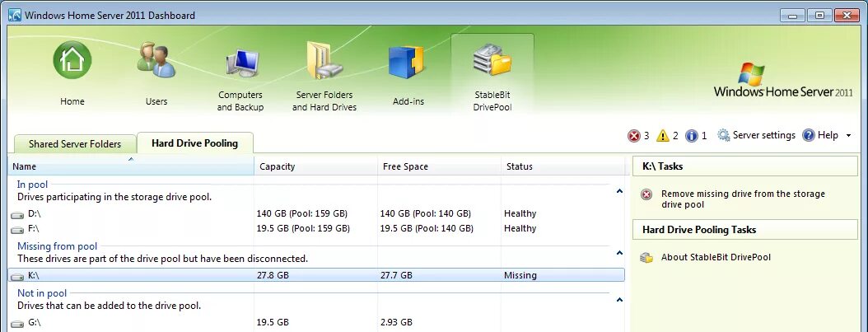Select the G:\ drive row
Image resolution: width=868 pixels, height=332 pixels.
coord(316,322)
